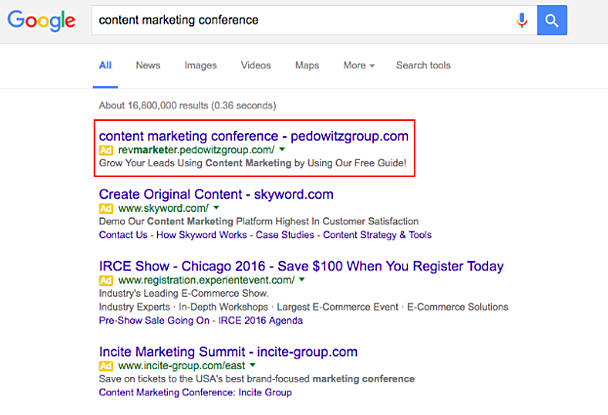608x415 pixels.
Task: Switch to the Images tab
Action: pos(200,66)
